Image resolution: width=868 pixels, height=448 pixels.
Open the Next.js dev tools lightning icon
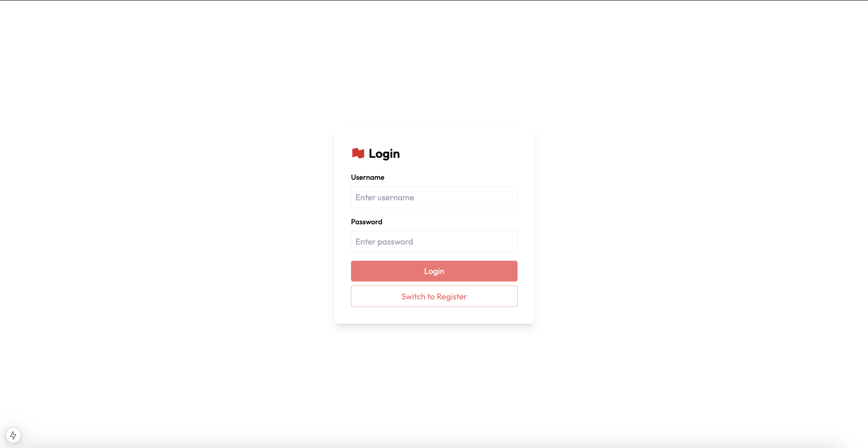(x=13, y=435)
